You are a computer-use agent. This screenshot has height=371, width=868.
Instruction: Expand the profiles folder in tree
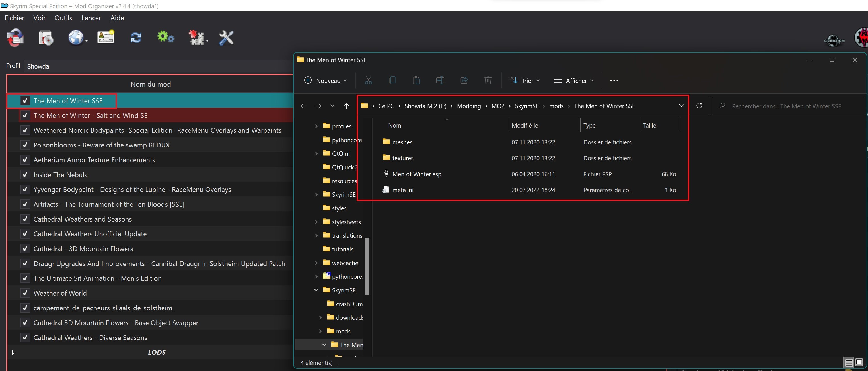click(x=316, y=126)
